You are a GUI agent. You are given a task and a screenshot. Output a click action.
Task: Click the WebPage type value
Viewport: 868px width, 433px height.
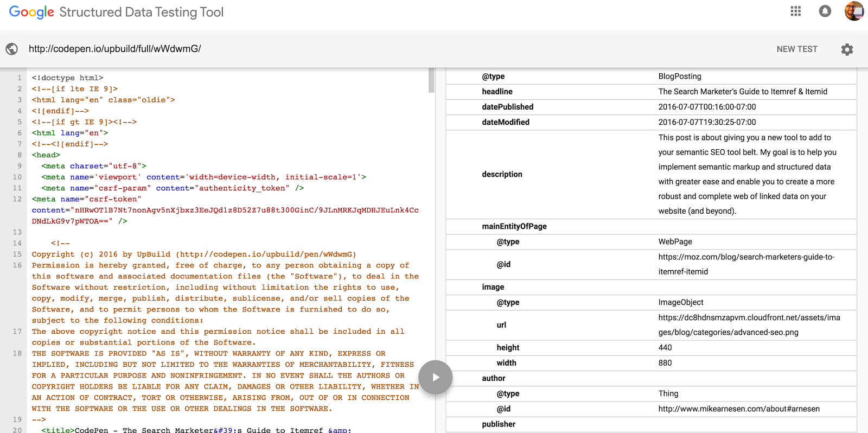coord(675,241)
